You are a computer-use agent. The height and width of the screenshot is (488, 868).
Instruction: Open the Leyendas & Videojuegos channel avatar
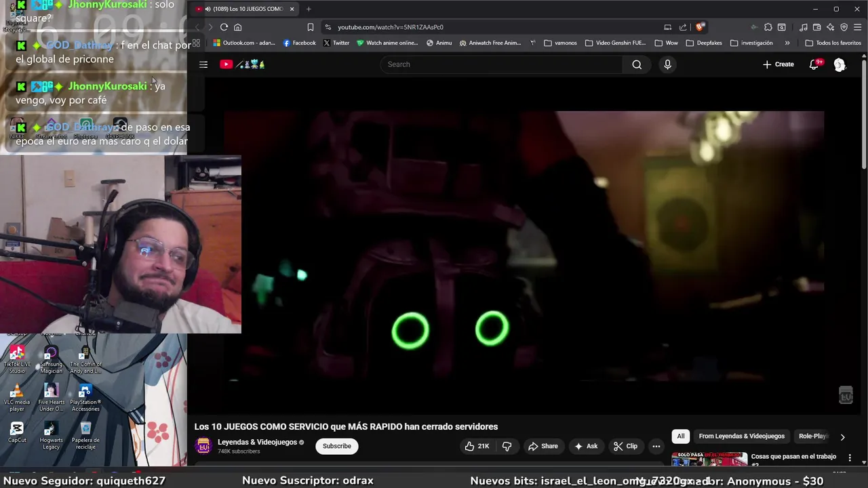(x=203, y=446)
